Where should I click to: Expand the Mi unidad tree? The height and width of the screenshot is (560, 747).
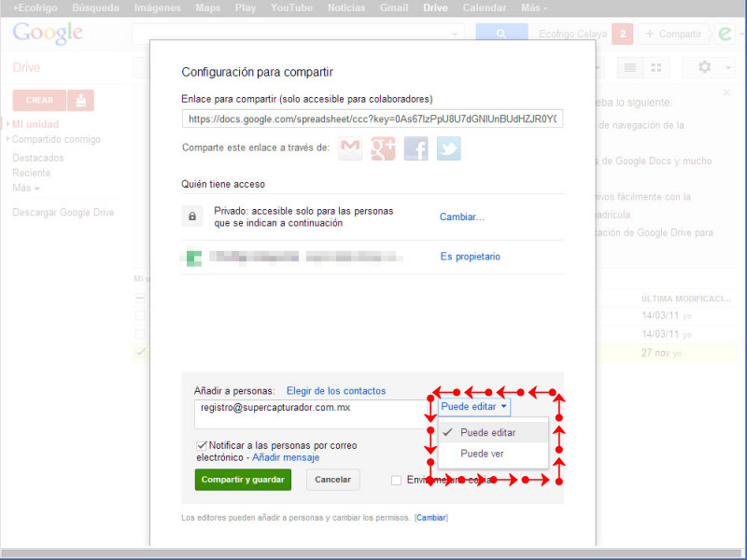point(7,124)
